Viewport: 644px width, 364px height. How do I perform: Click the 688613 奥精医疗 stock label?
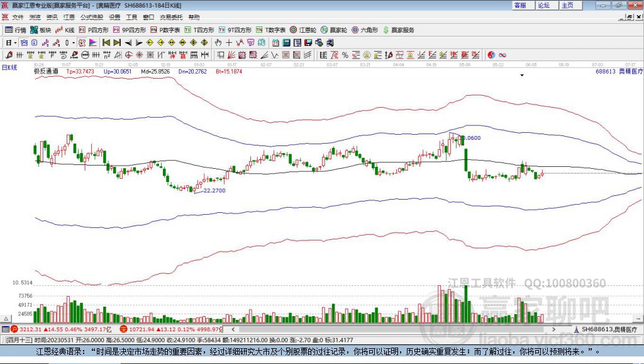619,71
